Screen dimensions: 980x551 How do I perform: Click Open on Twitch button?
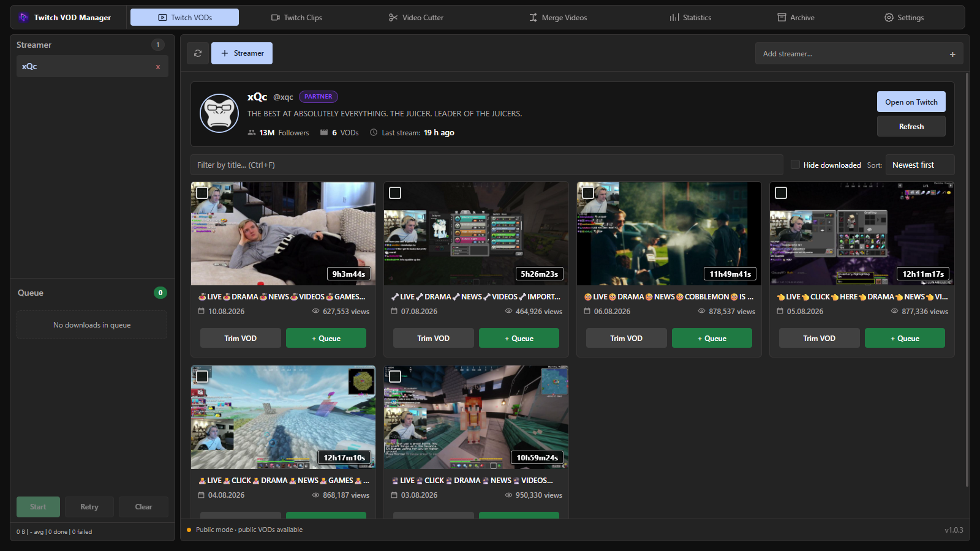pyautogui.click(x=911, y=102)
